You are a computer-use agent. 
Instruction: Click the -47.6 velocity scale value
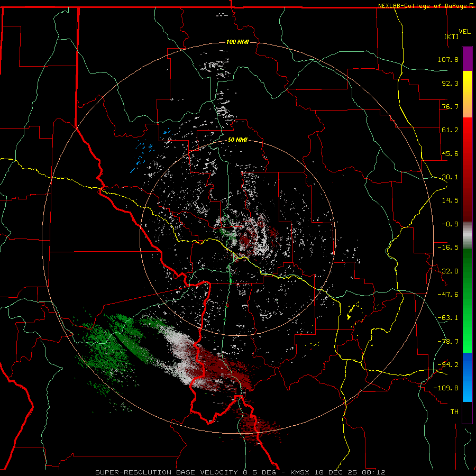click(x=448, y=295)
